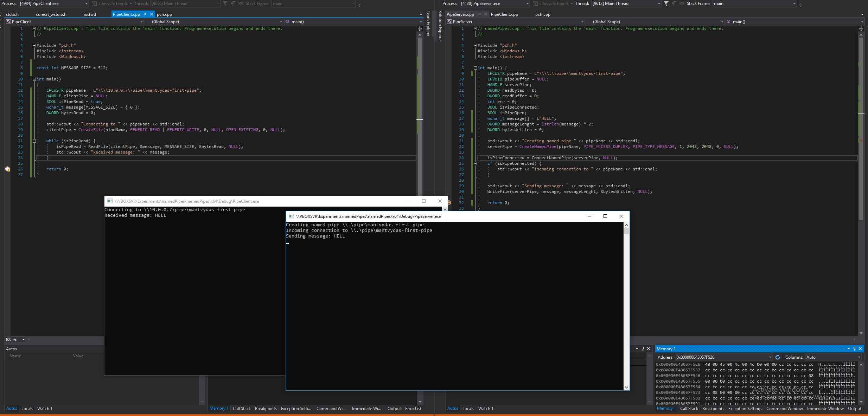
Task: Split the PipeServer editor with splitter icon
Action: pyautogui.click(x=861, y=28)
